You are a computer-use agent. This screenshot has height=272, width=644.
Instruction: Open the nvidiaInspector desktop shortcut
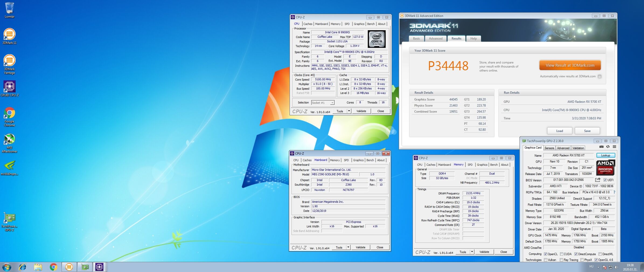[x=9, y=168]
